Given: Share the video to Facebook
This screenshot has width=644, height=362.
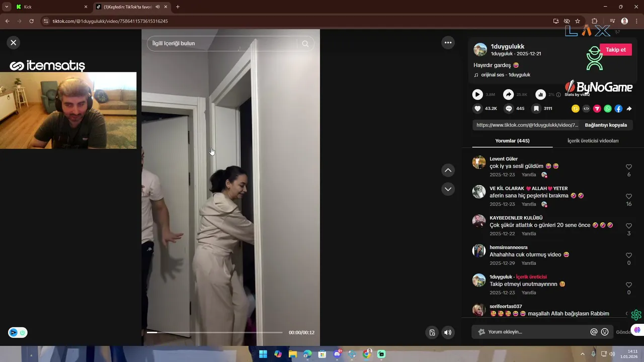Looking at the screenshot, I should click(x=618, y=109).
